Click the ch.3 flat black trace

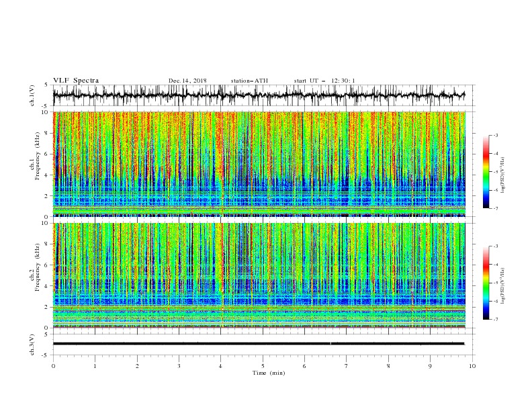(x=259, y=344)
